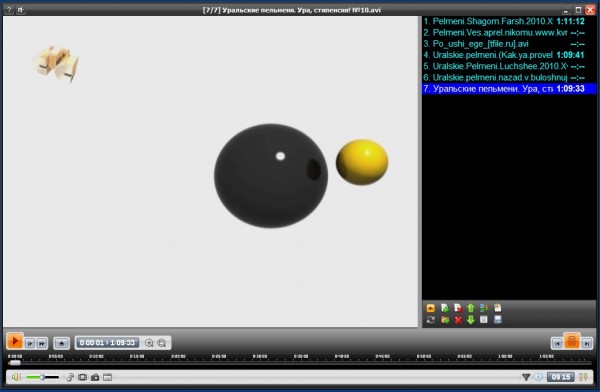Click the orange Play button
This screenshot has height=392, width=600.
pyautogui.click(x=15, y=341)
